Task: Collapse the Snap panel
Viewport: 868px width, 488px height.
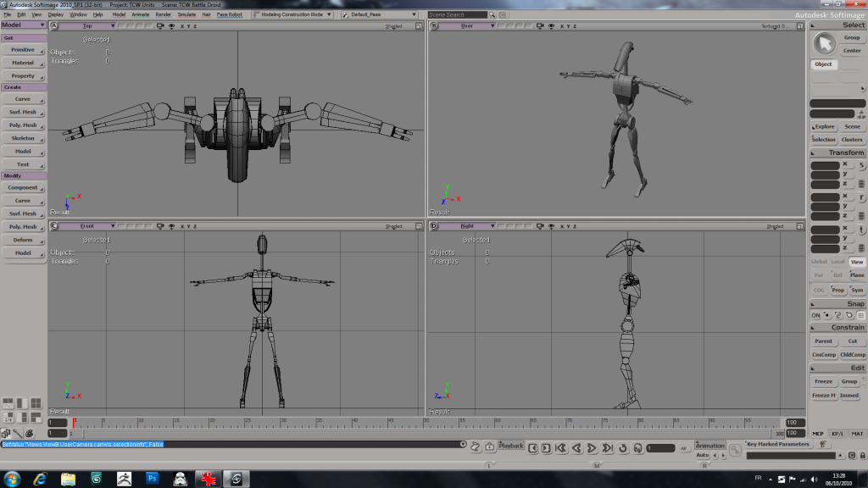Action: coord(813,304)
